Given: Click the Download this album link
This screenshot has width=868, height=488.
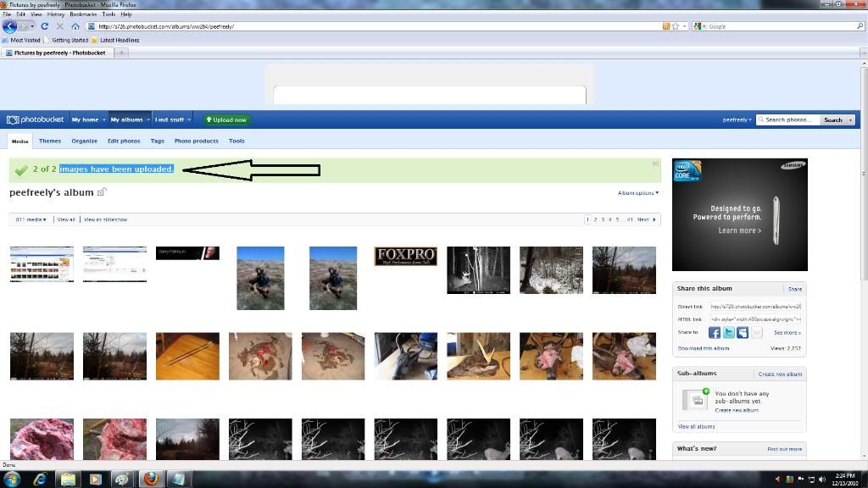Looking at the screenshot, I should [704, 348].
